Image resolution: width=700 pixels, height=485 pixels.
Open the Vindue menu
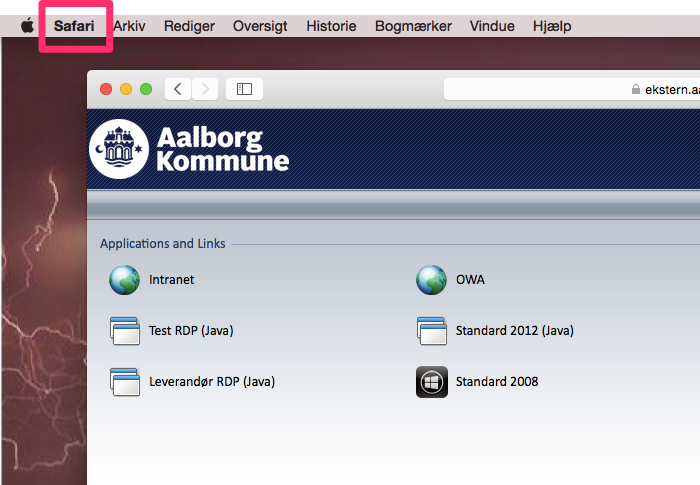click(492, 26)
